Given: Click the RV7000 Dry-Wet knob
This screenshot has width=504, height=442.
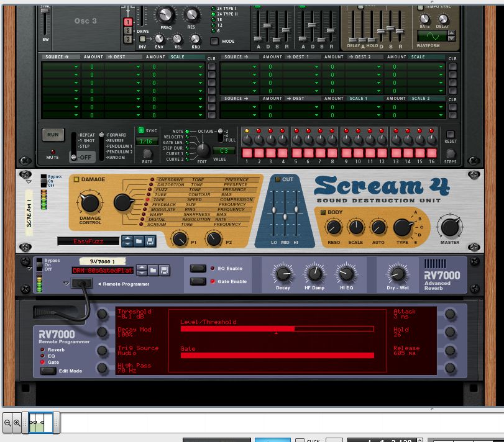Looking at the screenshot, I should click(x=398, y=274).
